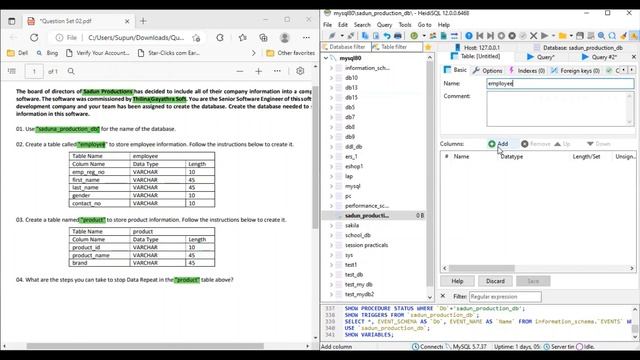Image resolution: width=640 pixels, height=360 pixels.
Task: Click the disconnect plug icon in HeidiSQL
Action: point(351,36)
